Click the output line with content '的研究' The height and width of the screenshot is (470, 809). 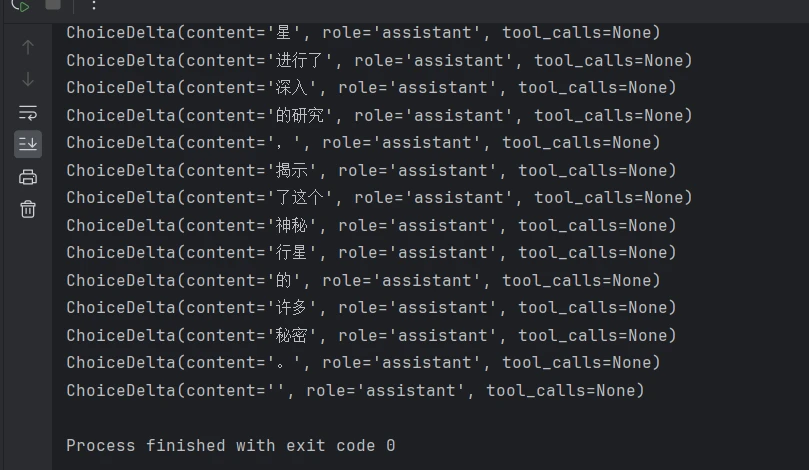(379, 115)
